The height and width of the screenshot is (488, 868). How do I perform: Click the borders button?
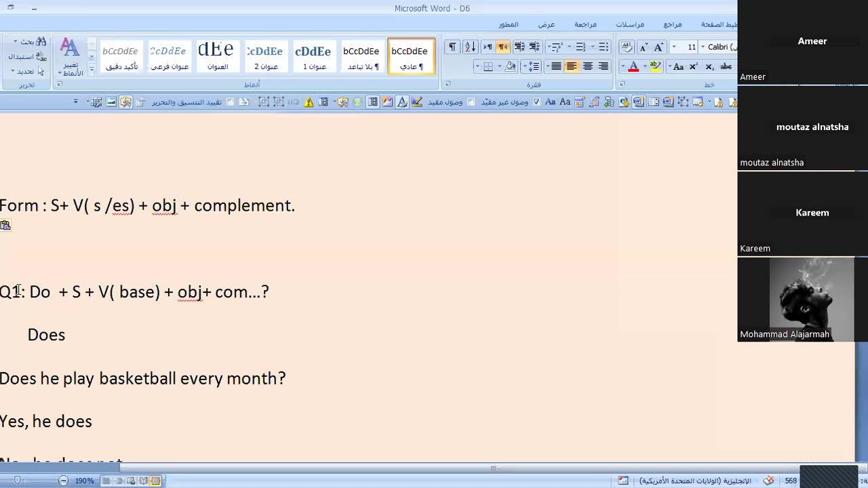488,66
